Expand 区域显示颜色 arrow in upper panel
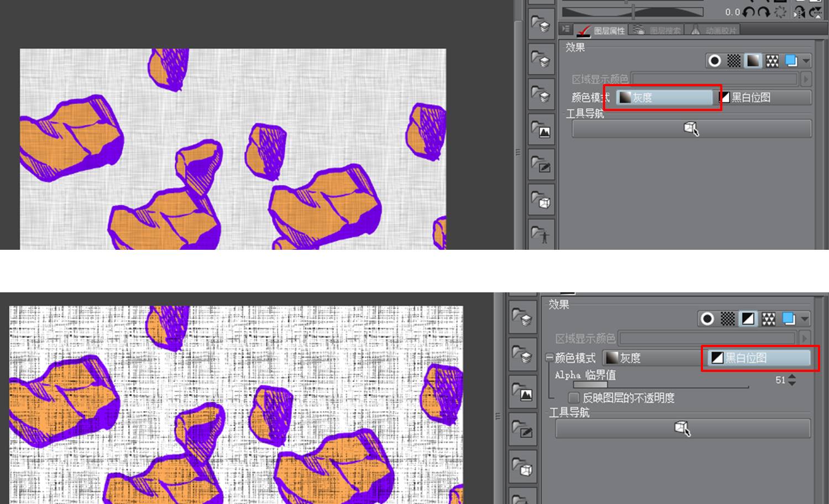829x504 pixels. tap(806, 79)
